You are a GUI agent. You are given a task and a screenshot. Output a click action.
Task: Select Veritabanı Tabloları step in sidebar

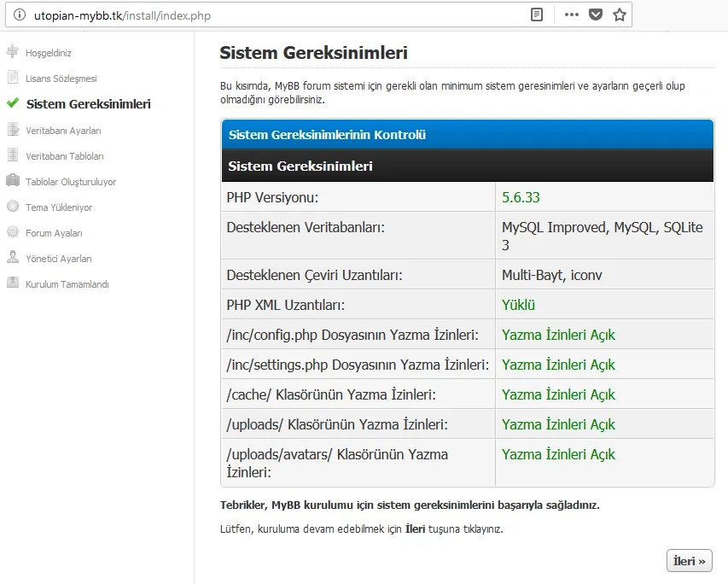65,156
